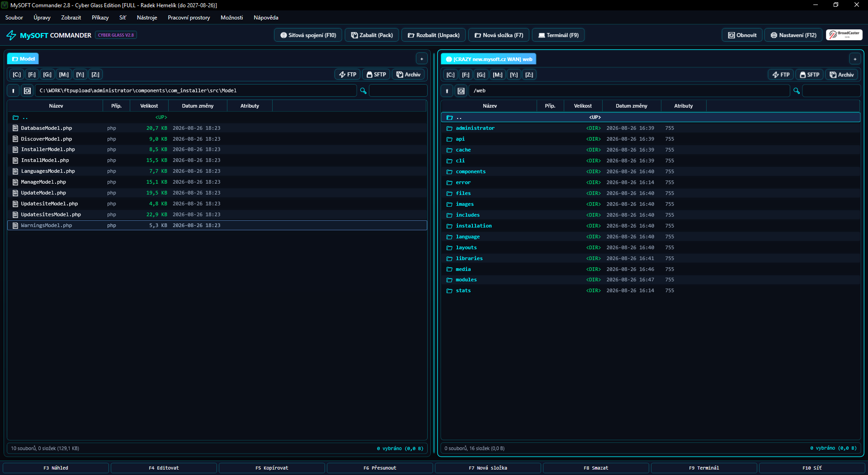Click right panel root folder icon button

(461, 91)
